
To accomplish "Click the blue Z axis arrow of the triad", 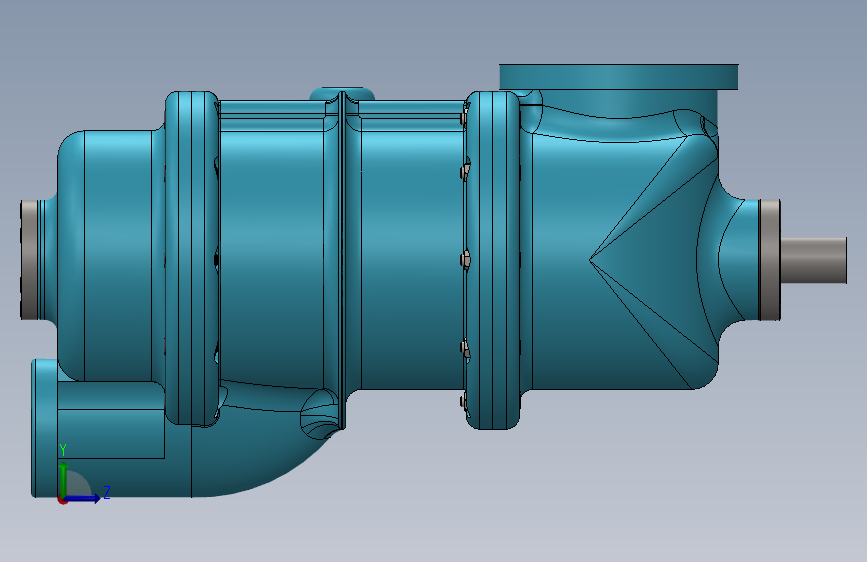I will (82, 498).
